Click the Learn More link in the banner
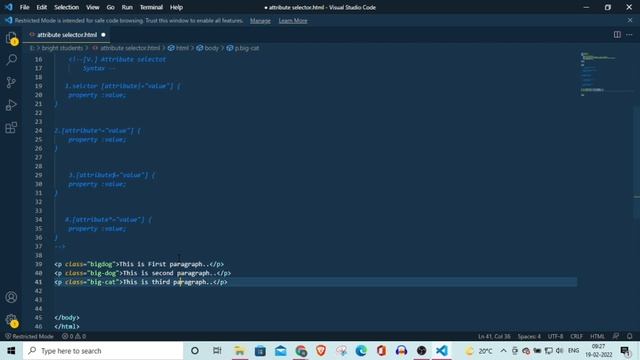This screenshot has height=360, width=640. click(293, 20)
